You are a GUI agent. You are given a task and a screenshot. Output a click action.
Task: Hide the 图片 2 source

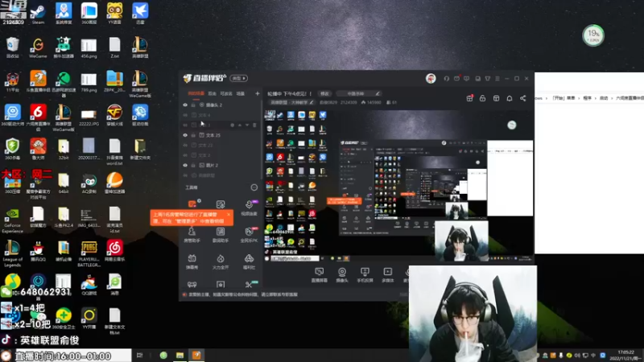coord(185,165)
